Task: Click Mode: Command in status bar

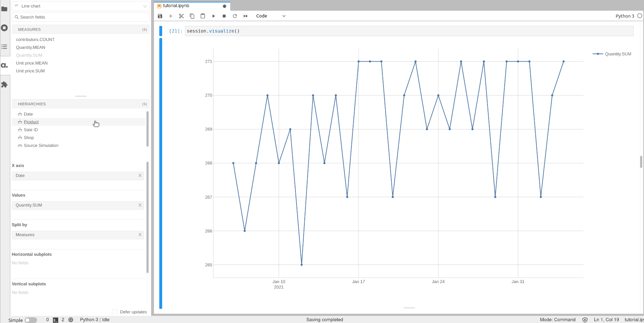Action: [558, 320]
